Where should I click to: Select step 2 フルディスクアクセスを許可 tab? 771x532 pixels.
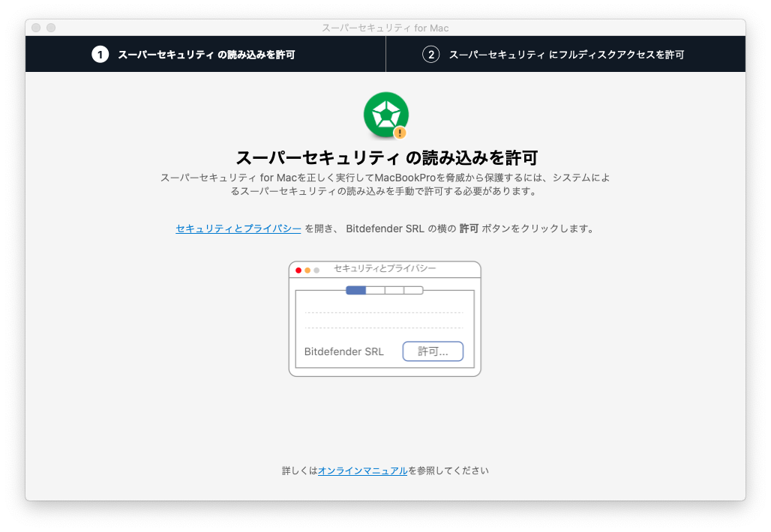(566, 54)
